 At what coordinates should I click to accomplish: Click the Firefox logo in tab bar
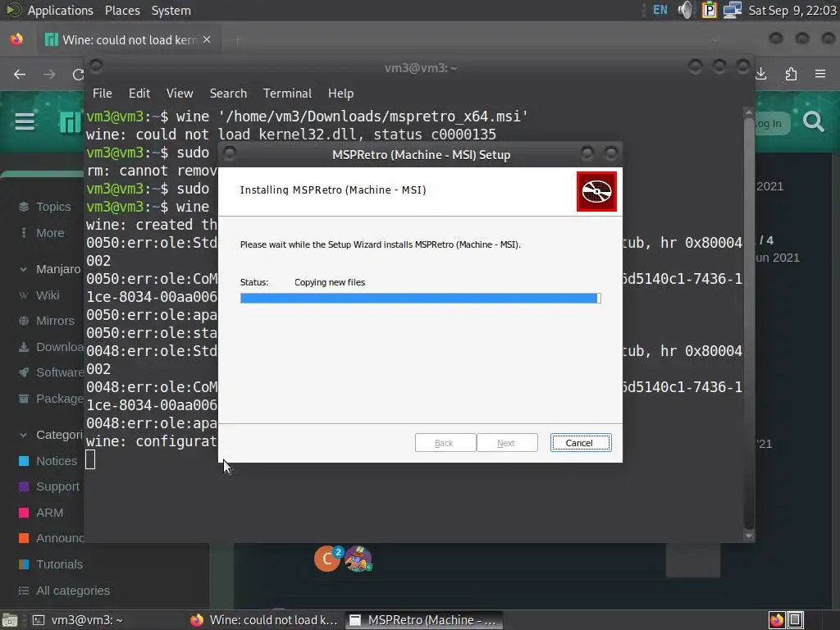coord(16,39)
